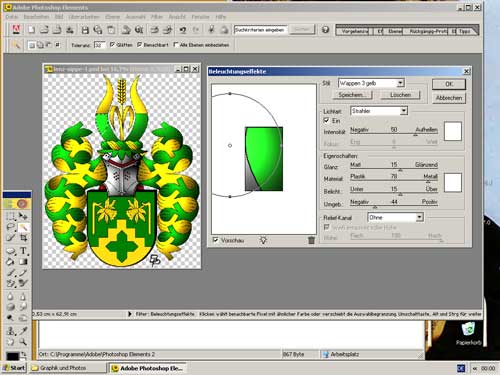Click the light bulb icon below preview
This screenshot has height=375, width=500.
[263, 240]
